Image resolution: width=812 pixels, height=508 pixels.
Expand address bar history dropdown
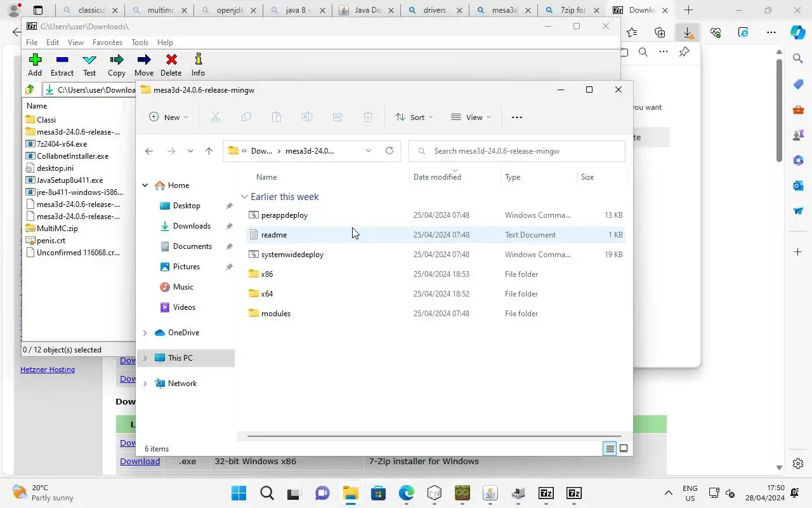pyautogui.click(x=369, y=150)
